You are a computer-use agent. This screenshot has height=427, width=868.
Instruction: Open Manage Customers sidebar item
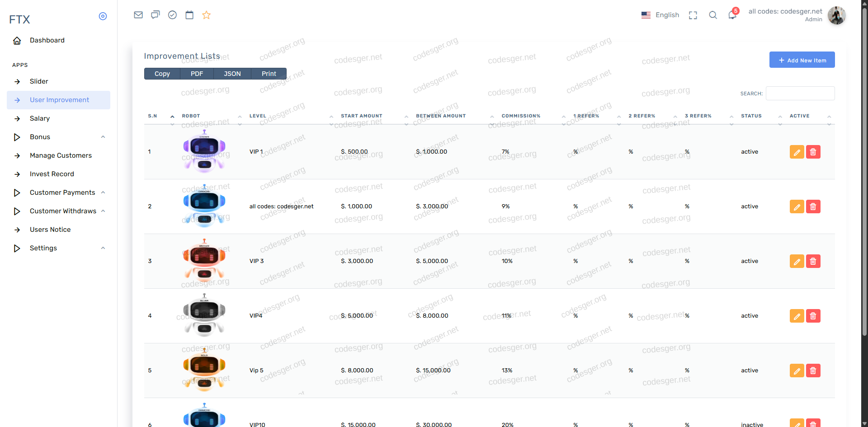61,155
